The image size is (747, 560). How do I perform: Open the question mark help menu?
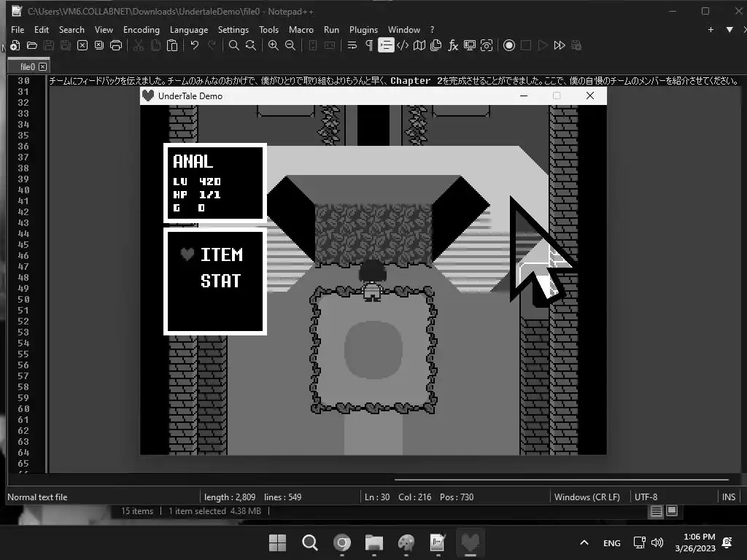pos(432,29)
